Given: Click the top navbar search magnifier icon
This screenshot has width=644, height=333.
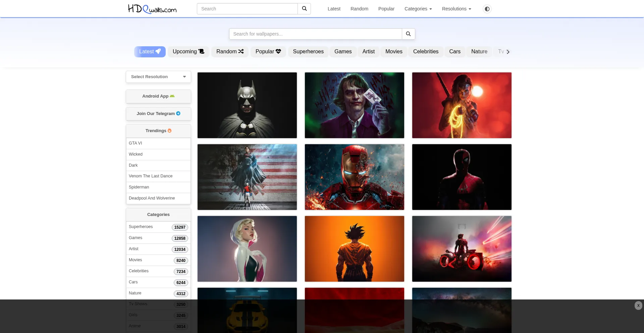Looking at the screenshot, I should pos(304,9).
